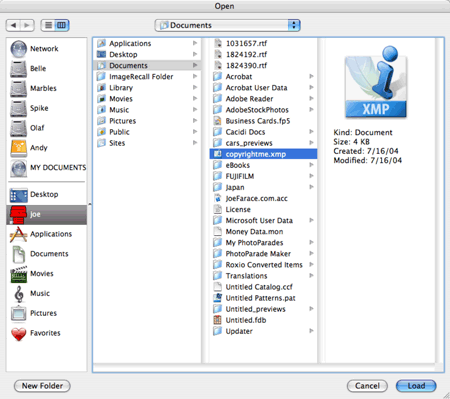Expand the Library folder

coord(195,87)
